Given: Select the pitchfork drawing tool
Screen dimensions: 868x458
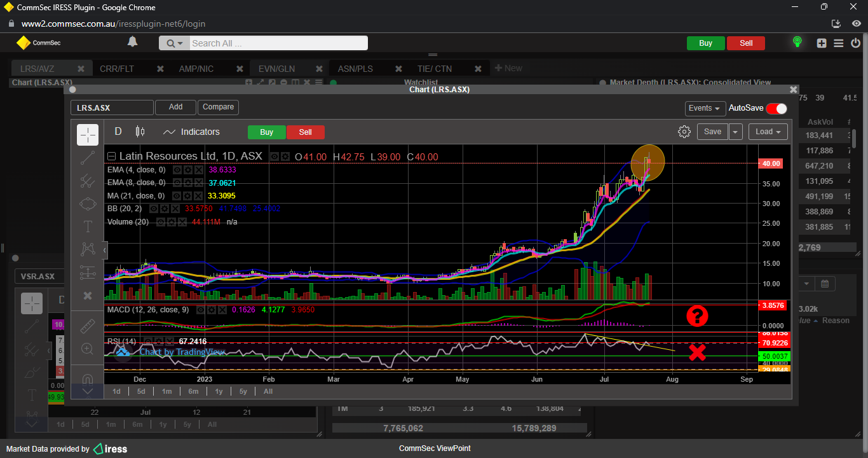Looking at the screenshot, I should click(88, 181).
